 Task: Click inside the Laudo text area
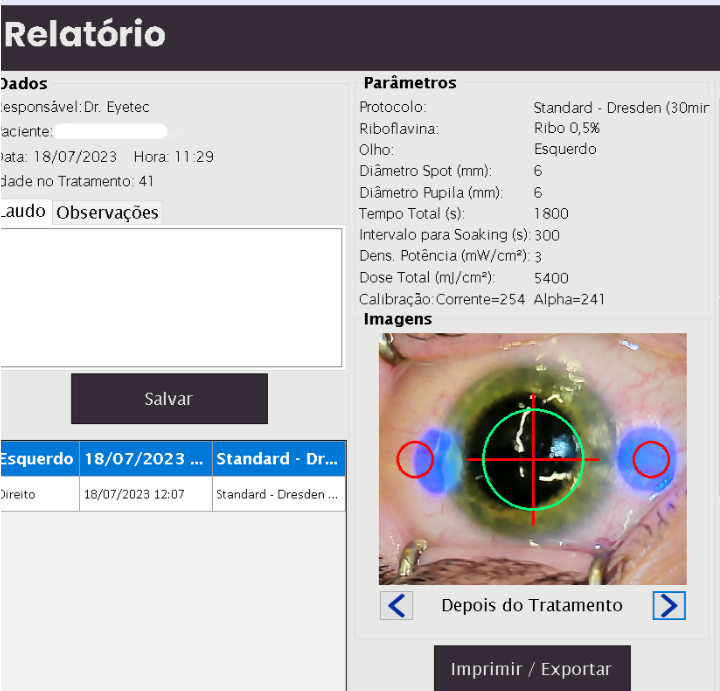point(171,298)
